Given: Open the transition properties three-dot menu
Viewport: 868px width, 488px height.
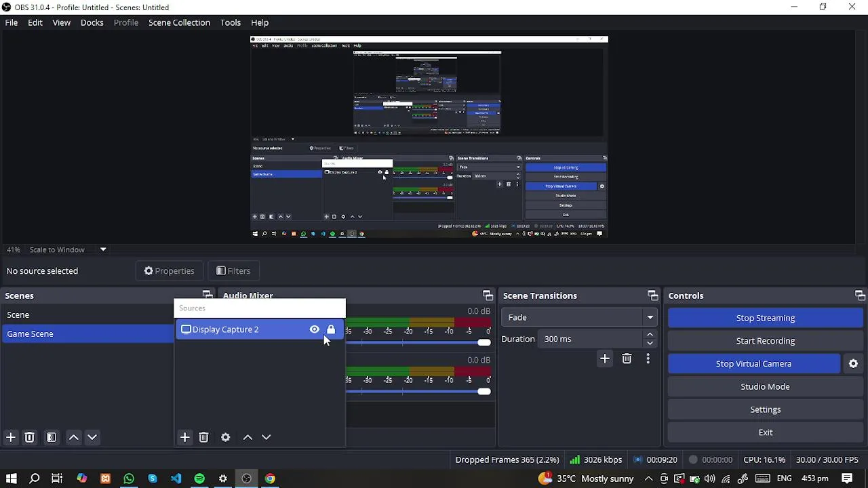Looking at the screenshot, I should point(648,359).
